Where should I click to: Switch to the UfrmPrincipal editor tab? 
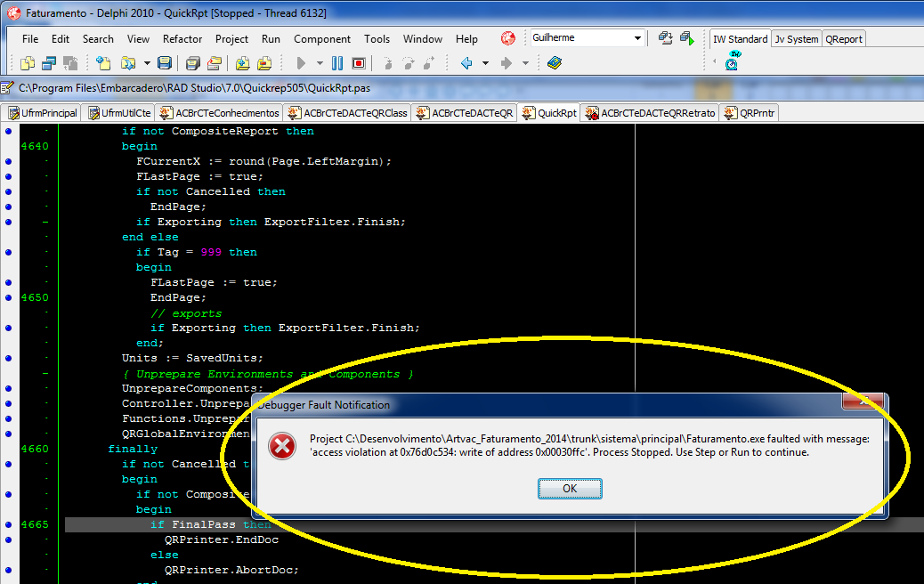coord(42,112)
